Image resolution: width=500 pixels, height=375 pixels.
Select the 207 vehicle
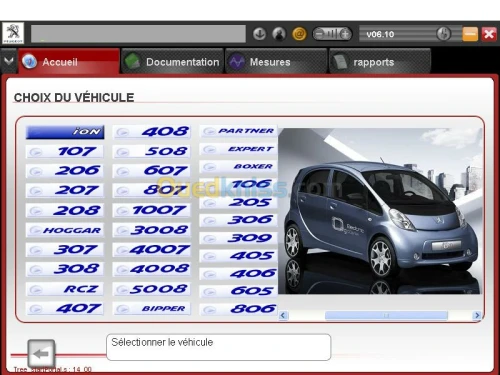coord(65,191)
